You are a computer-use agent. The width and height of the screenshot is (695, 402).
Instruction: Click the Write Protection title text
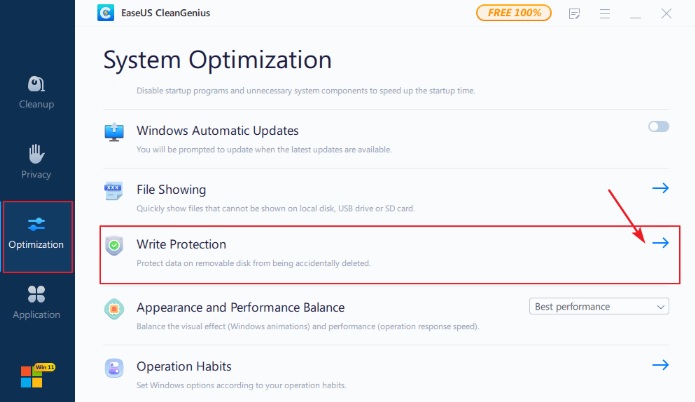[x=181, y=244]
